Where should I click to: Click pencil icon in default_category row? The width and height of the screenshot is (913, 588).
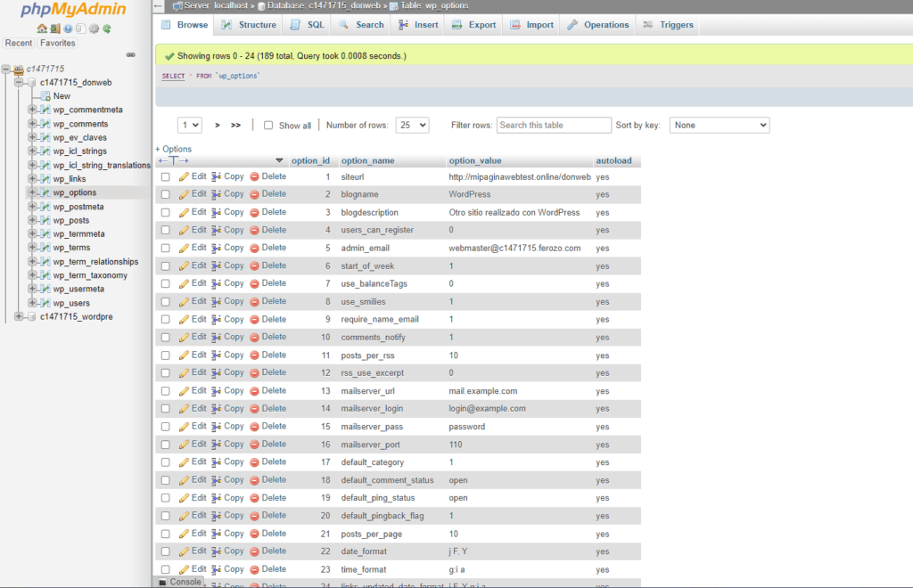[184, 462]
